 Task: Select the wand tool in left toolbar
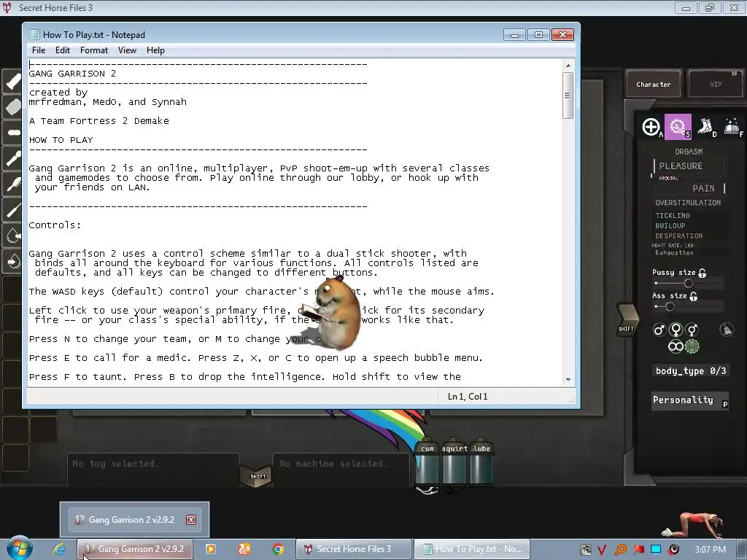pos(13,158)
